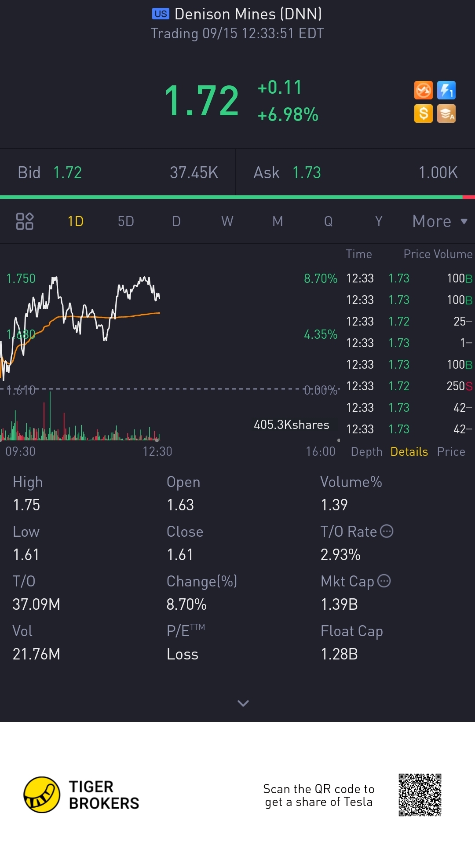This screenshot has width=475, height=868.
Task: Open the chart layout grid icon
Action: [25, 221]
